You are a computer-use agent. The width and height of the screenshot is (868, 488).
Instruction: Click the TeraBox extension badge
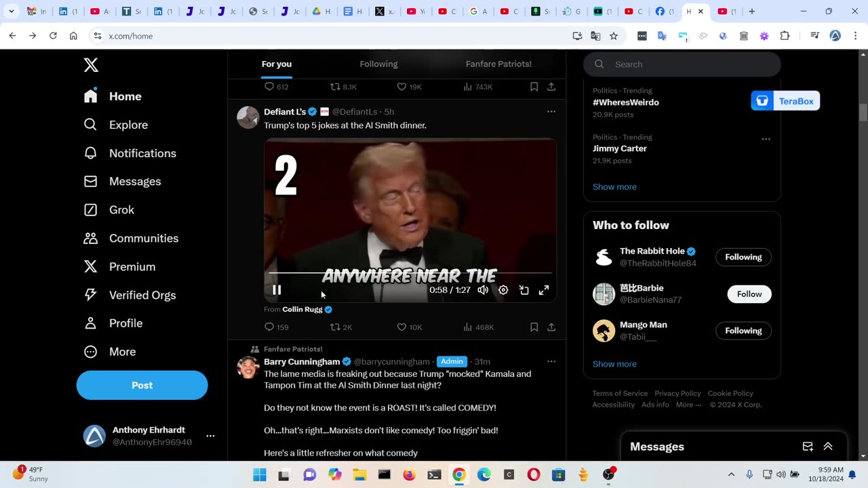(785, 101)
